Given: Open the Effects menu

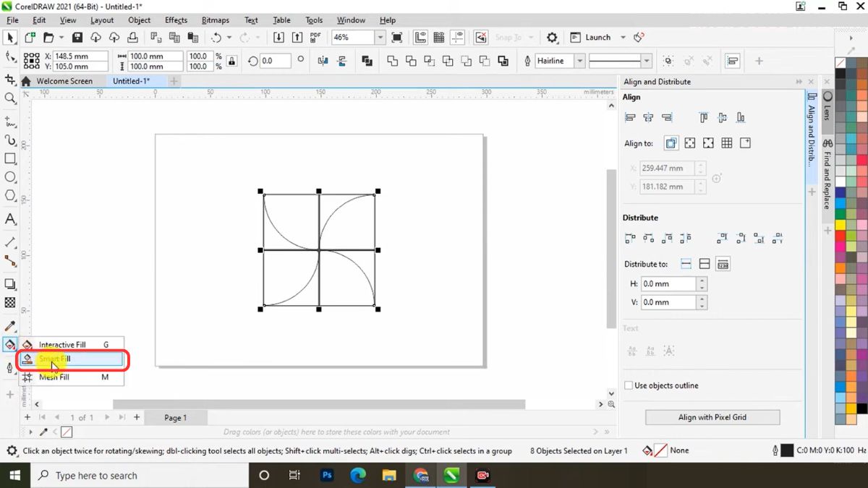Looking at the screenshot, I should tap(176, 20).
